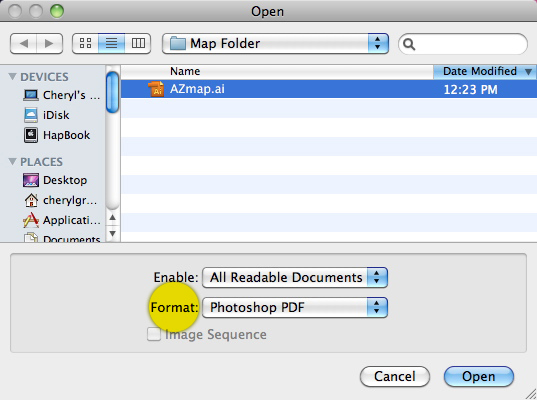Tick the Image Sequence checkbox

tap(154, 334)
